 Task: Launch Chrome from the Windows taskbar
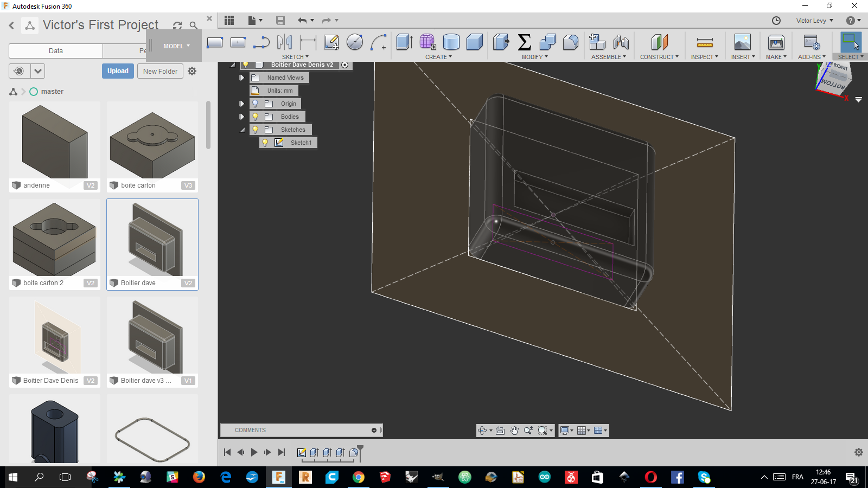click(x=358, y=477)
